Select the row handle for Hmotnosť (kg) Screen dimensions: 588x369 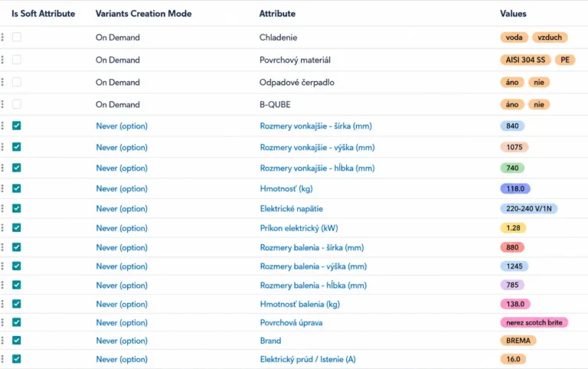pos(2,188)
